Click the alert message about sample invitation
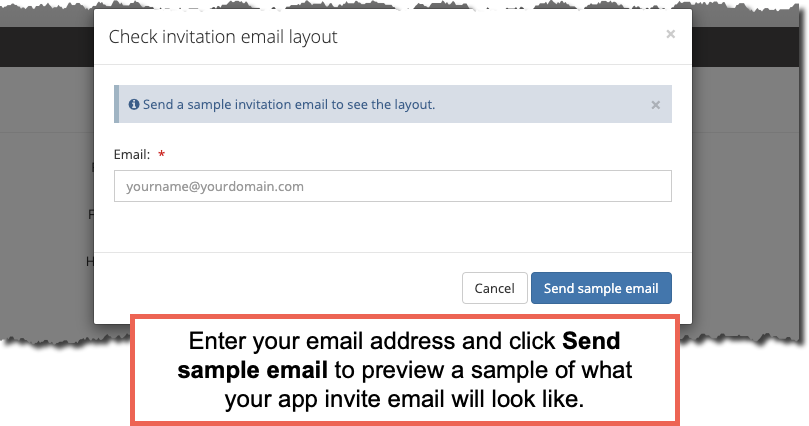The width and height of the screenshot is (809, 426). coord(289,104)
